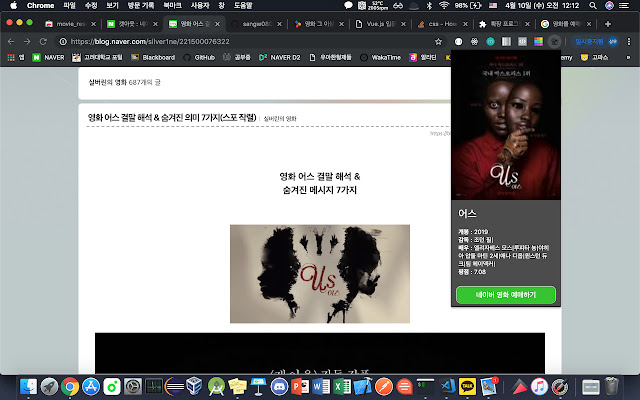Open the WakaTime bookmark
Viewport: 640px width, 400px height.
pos(380,58)
